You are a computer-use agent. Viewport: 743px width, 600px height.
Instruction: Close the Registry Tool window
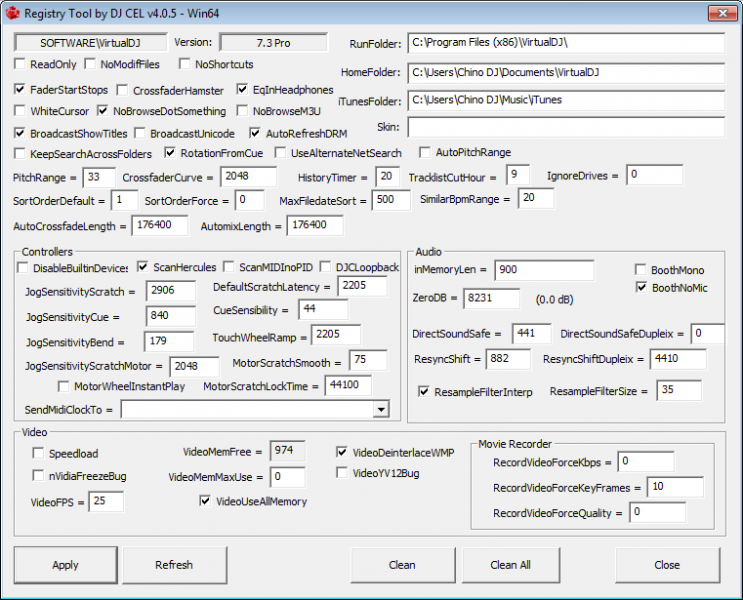pyautogui.click(x=723, y=13)
